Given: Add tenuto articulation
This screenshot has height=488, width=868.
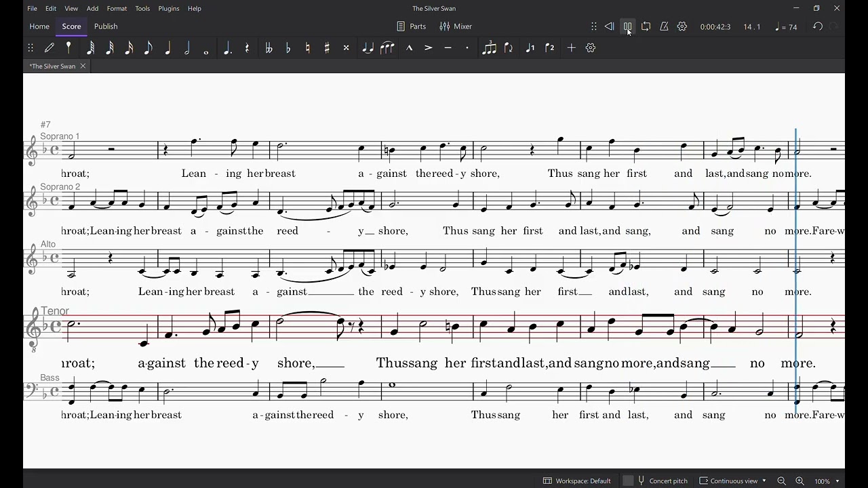Looking at the screenshot, I should point(448,48).
